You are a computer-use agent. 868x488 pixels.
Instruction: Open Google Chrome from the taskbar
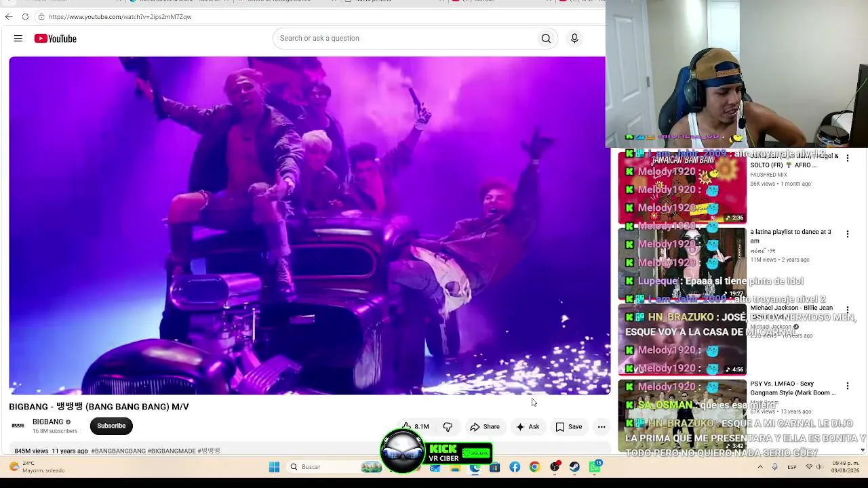[534, 467]
